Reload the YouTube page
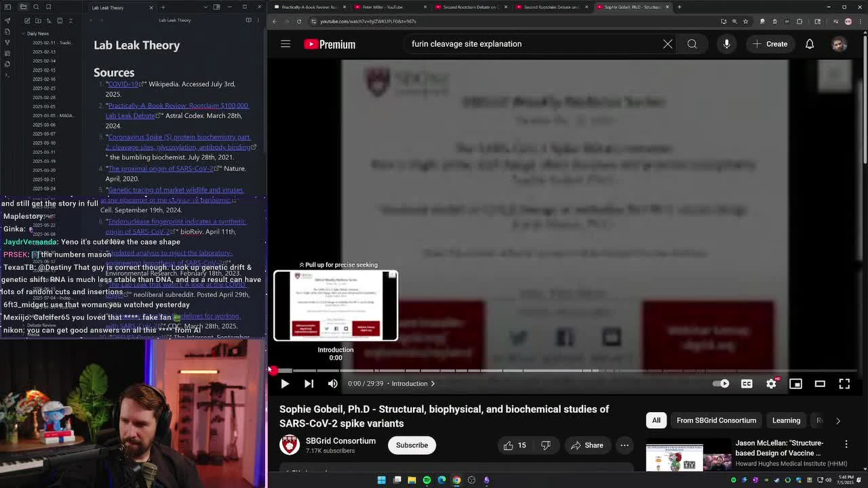The width and height of the screenshot is (868, 488). point(300,21)
